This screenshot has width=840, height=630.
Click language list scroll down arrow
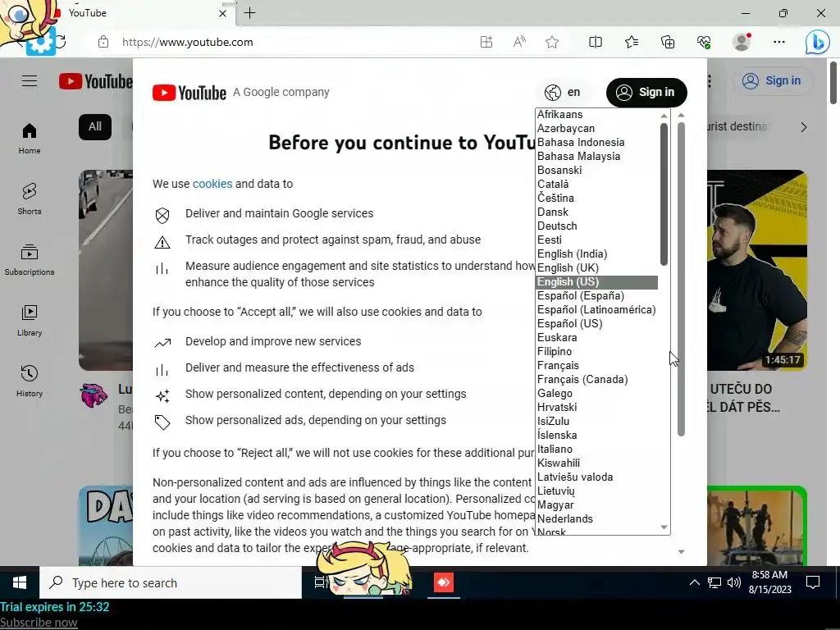tap(664, 527)
